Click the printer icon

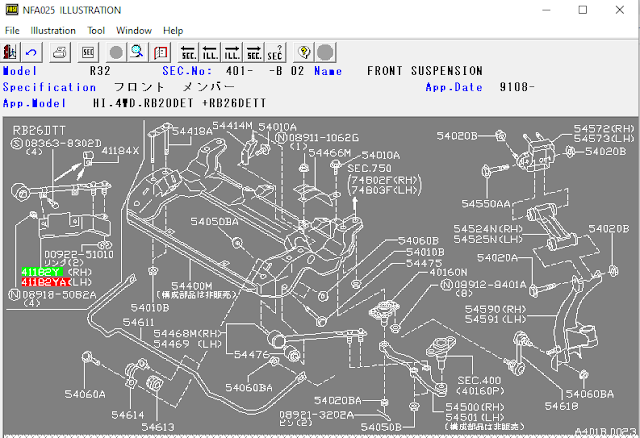(x=60, y=53)
